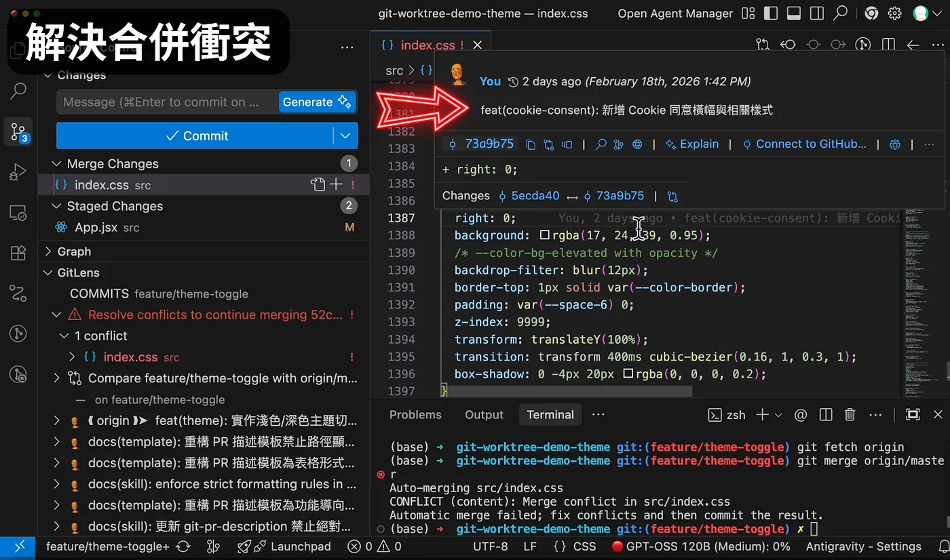
Task: Open Source Control view with 3 badge
Action: click(x=18, y=132)
